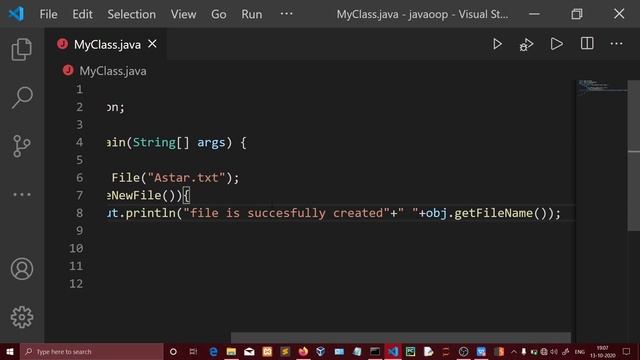
Task: Open the File menu
Action: pos(48,14)
